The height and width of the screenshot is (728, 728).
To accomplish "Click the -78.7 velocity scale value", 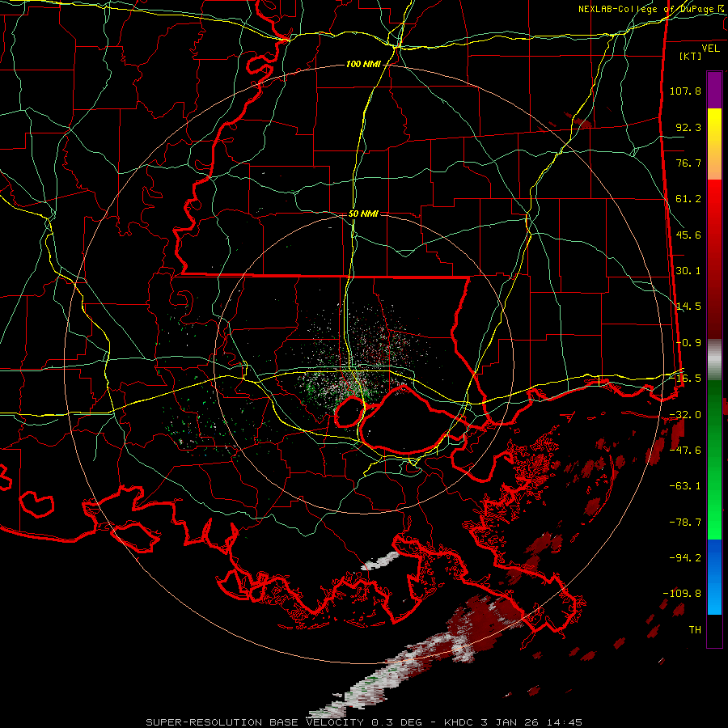I will coord(685,523).
